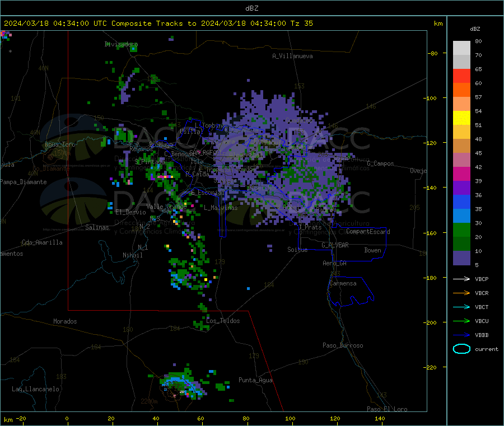Click the 'Los_Toldos' map label

pos(223,321)
